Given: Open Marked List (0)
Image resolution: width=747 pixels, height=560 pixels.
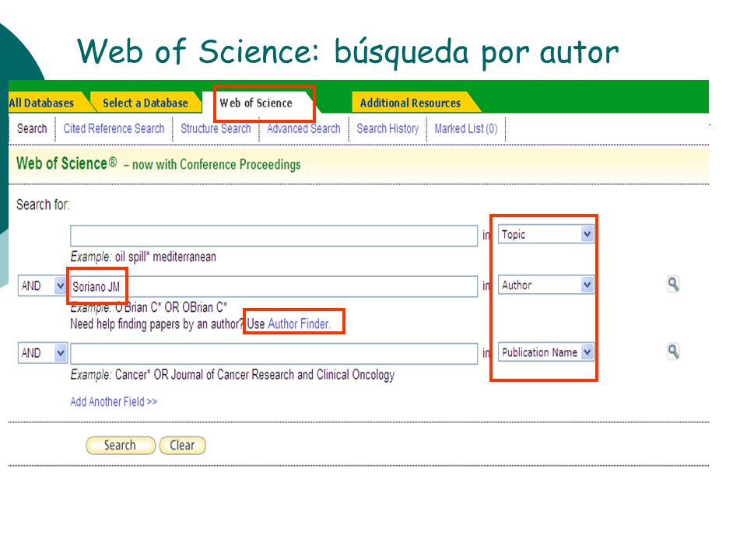Looking at the screenshot, I should click(x=466, y=128).
